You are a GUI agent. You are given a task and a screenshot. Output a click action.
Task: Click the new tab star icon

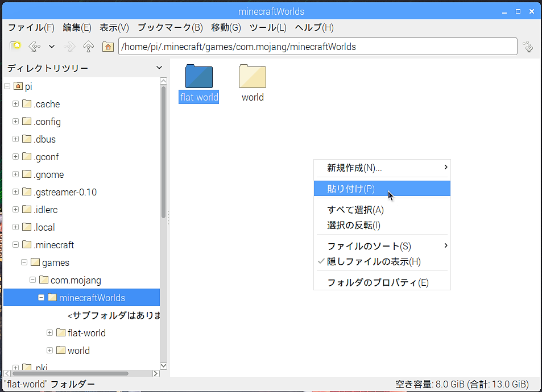15,46
